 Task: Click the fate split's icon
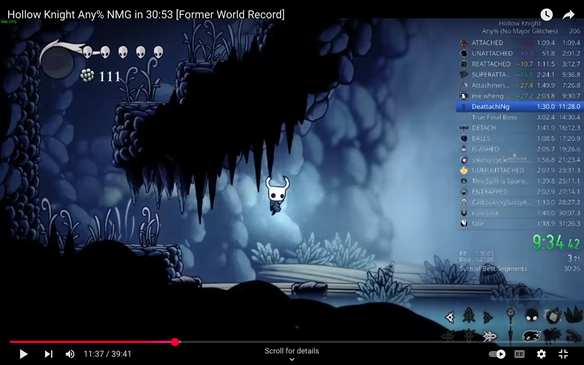coord(464,223)
